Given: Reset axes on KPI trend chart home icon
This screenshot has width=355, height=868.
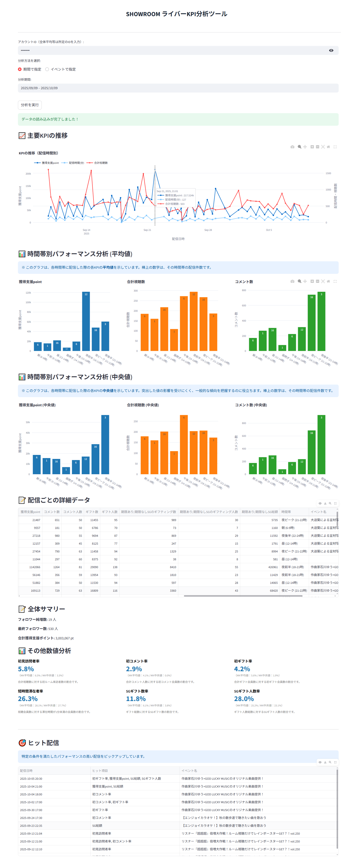Looking at the screenshot, I should (x=328, y=147).
